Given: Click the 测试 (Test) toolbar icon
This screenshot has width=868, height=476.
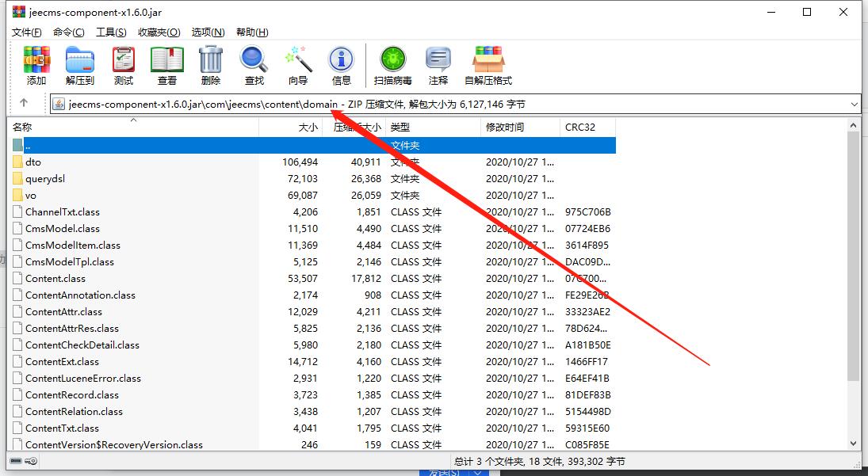Looking at the screenshot, I should [124, 64].
